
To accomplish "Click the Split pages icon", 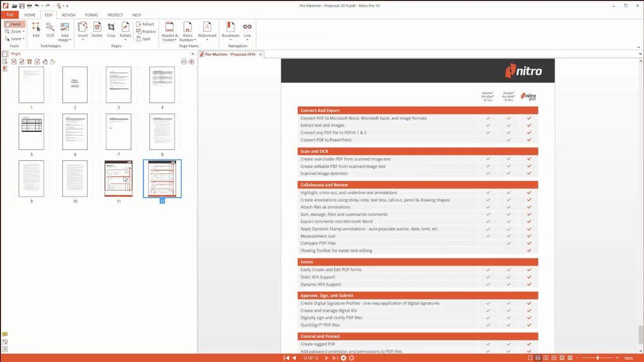I will (145, 39).
